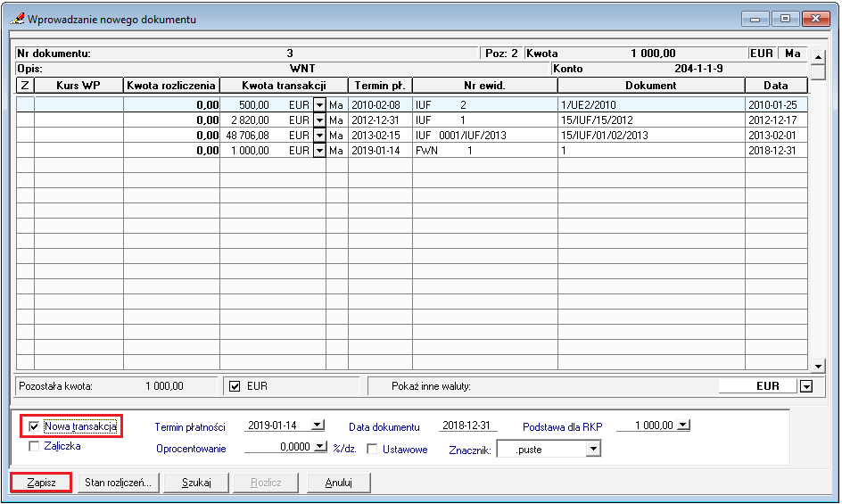842x504 pixels.
Task: Click the Szukaj button
Action: click(196, 483)
